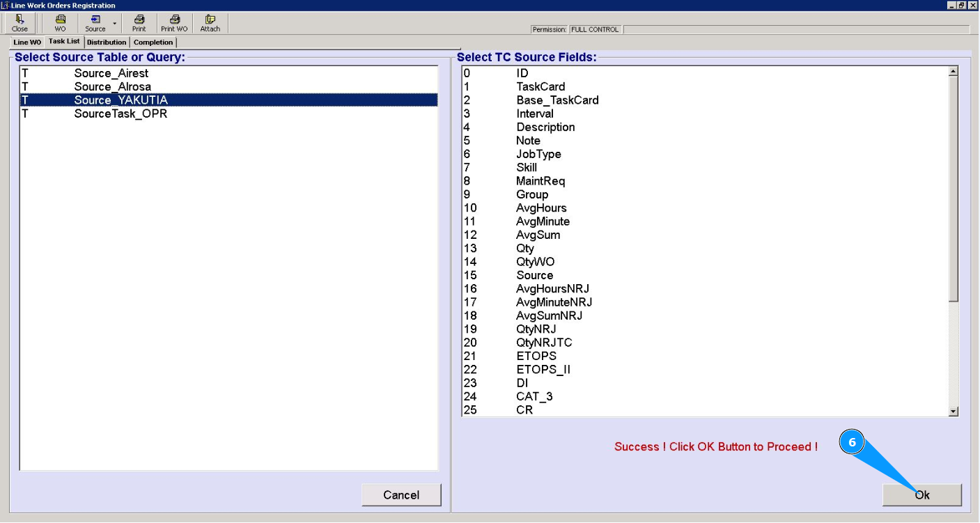Click the Print toolbar icon
Image resolution: width=980 pixels, height=523 pixels.
point(139,23)
